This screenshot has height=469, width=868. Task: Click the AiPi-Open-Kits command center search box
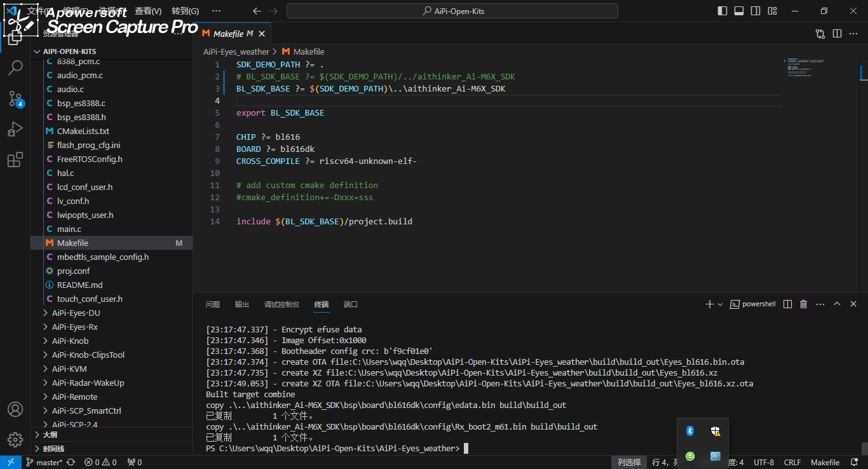point(452,11)
